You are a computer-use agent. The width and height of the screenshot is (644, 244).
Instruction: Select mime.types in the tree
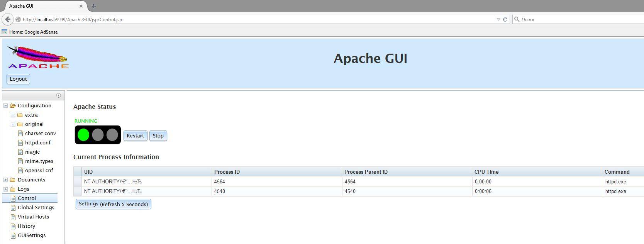click(39, 161)
